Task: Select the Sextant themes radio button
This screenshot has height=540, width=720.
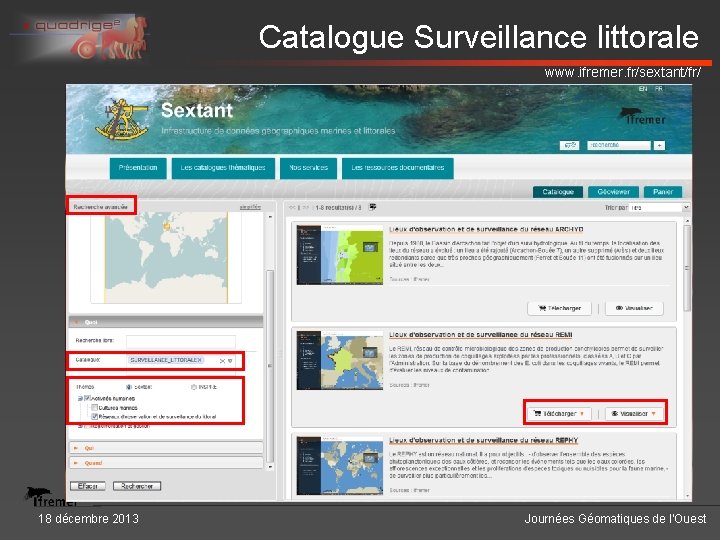Action: tap(129, 387)
